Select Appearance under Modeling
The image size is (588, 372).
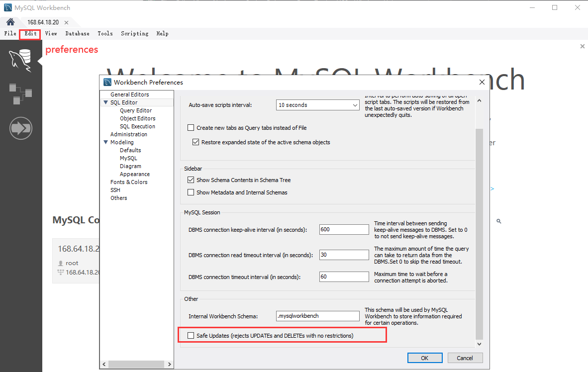[x=135, y=175]
